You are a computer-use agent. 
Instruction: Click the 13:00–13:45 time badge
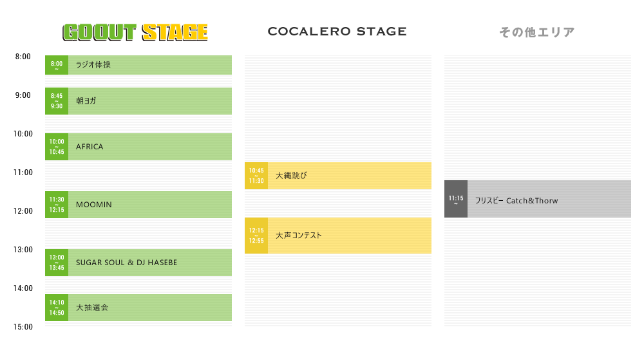click(57, 263)
